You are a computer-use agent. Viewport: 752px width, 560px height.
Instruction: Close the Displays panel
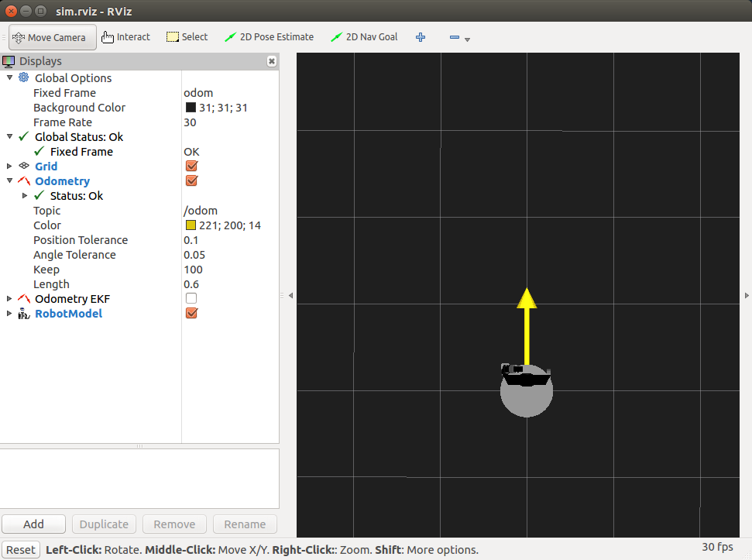[272, 61]
